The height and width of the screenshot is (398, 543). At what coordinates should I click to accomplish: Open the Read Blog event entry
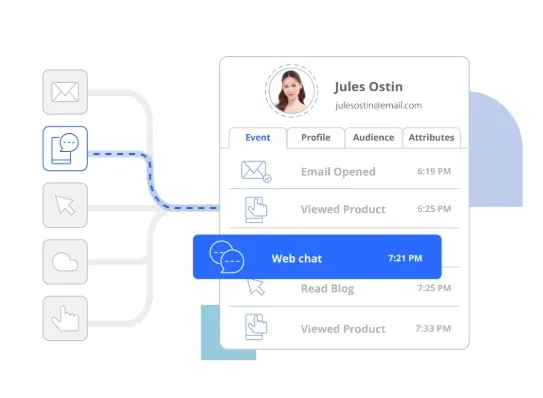point(345,288)
